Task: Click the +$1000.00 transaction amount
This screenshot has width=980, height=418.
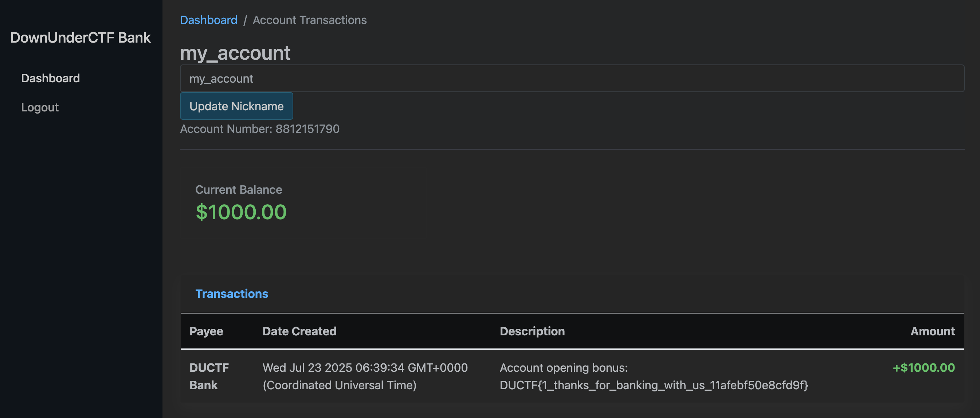Action: pos(924,367)
